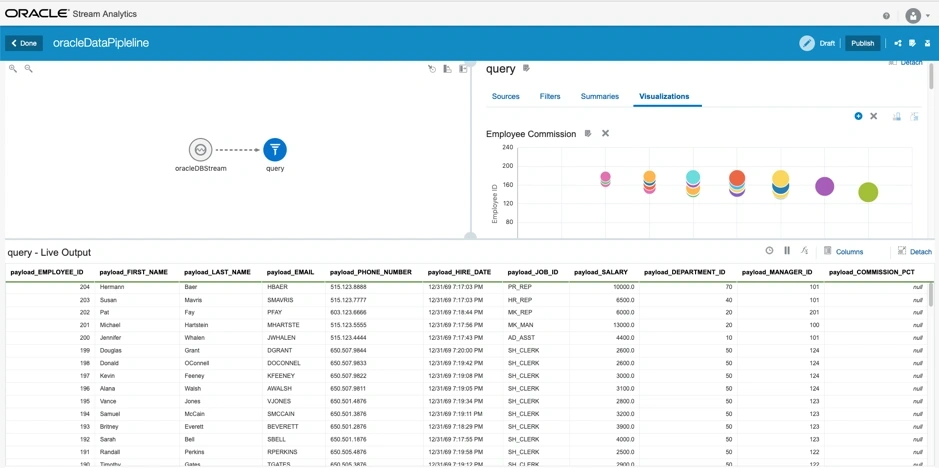Switch to the Filters tab
This screenshot has height=468, width=939.
click(550, 96)
